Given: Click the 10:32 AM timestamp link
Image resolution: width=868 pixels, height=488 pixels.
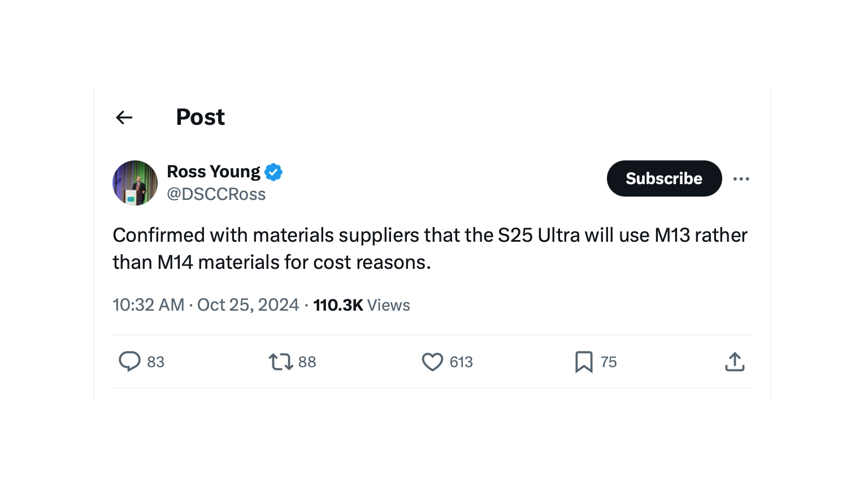Looking at the screenshot, I should coord(149,305).
